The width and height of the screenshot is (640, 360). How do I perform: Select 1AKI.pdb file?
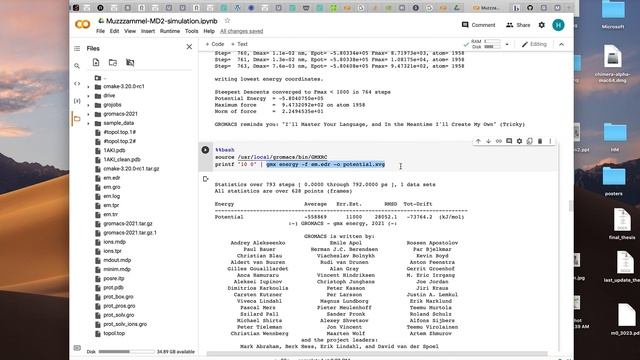point(114,150)
